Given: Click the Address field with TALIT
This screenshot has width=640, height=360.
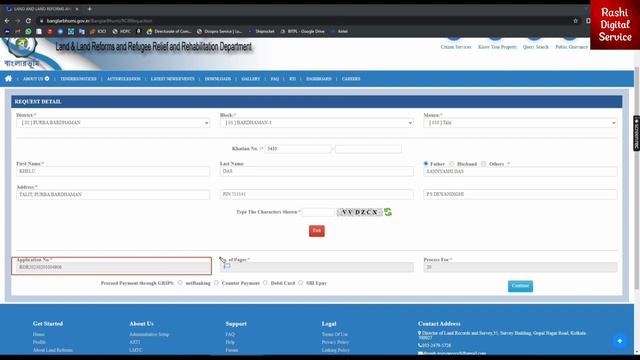Looking at the screenshot, I should pyautogui.click(x=113, y=195).
